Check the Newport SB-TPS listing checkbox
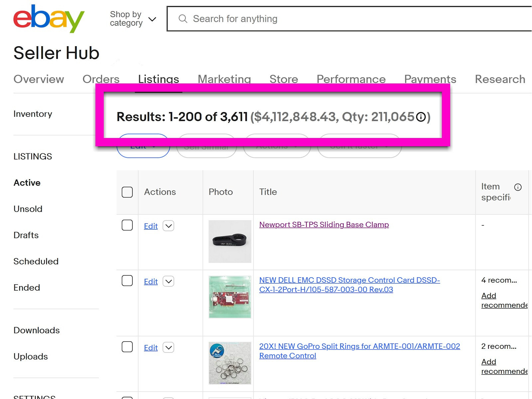 [x=127, y=225]
